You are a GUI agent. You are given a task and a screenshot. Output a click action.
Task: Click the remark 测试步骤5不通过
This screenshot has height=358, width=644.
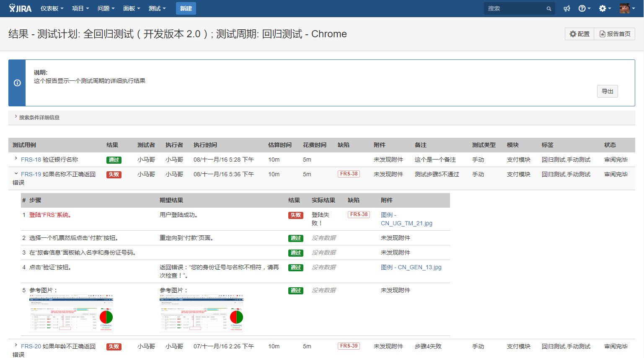[x=437, y=174]
